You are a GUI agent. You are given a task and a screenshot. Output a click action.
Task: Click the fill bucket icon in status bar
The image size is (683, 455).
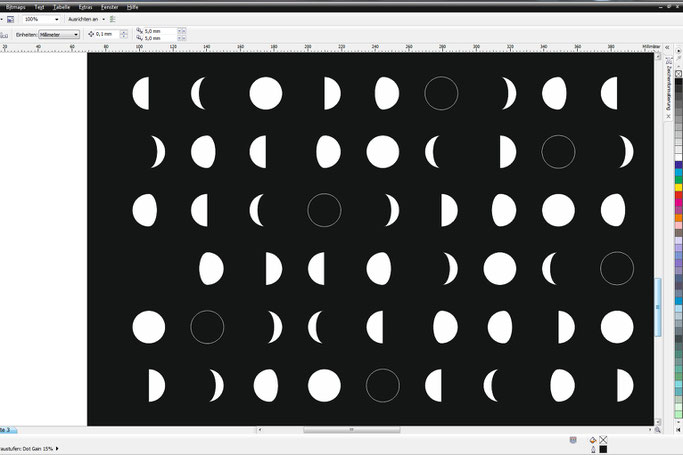tap(593, 440)
